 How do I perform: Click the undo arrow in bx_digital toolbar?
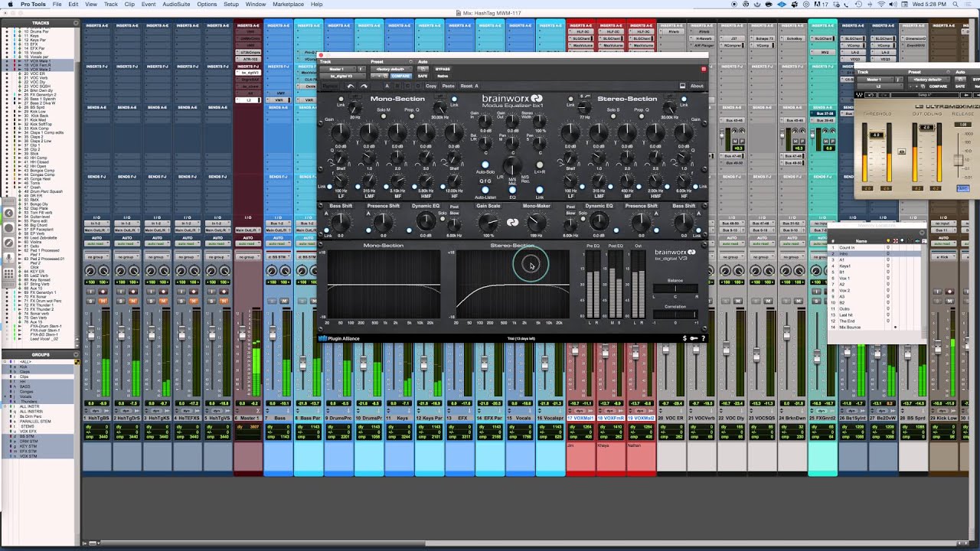351,86
